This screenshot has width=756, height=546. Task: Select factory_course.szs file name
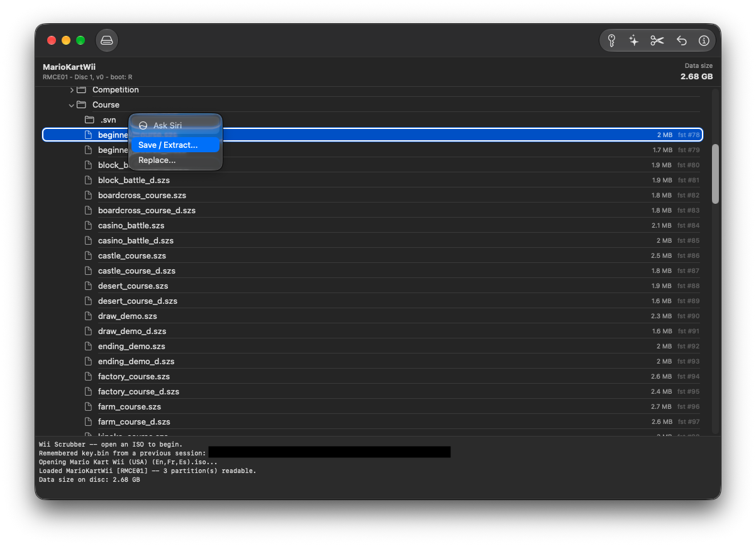pos(134,377)
